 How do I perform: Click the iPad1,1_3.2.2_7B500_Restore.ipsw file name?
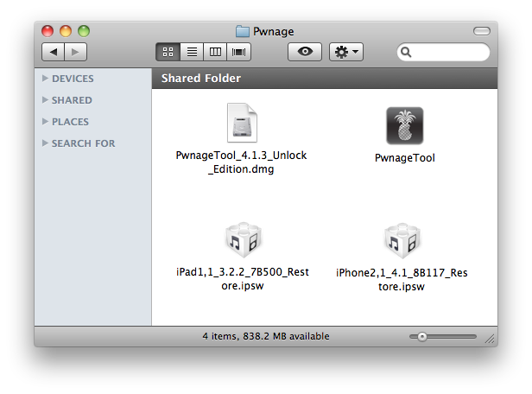243,278
